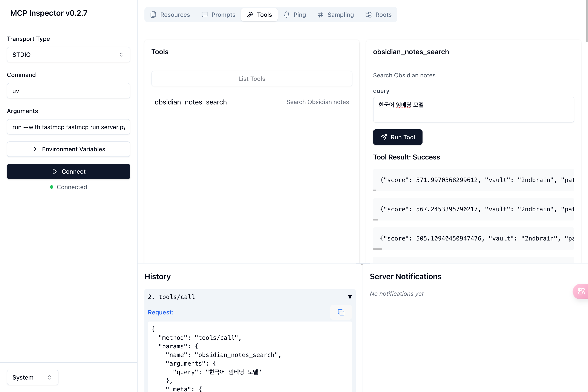Click the Roots folder-tree icon
The width and height of the screenshot is (588, 392).
click(x=368, y=14)
